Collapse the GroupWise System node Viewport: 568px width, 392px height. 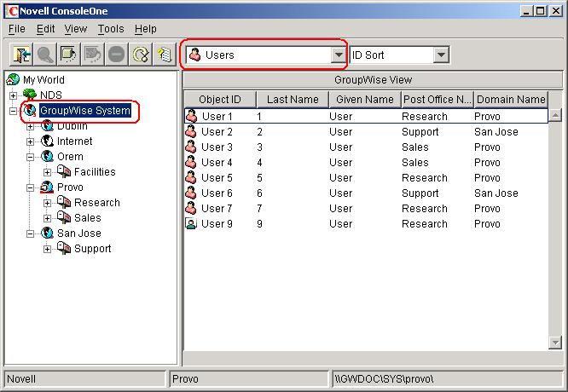[13, 111]
